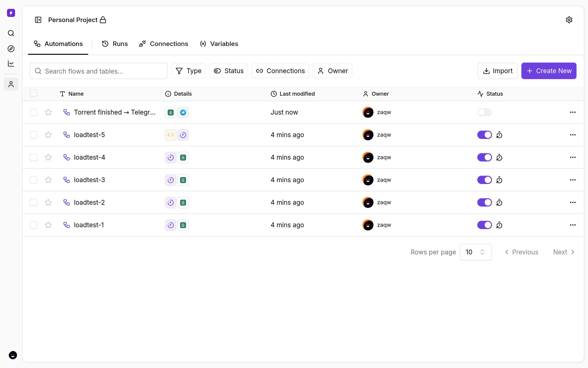Switch to the Connections tab
588x368 pixels.
[x=164, y=44]
